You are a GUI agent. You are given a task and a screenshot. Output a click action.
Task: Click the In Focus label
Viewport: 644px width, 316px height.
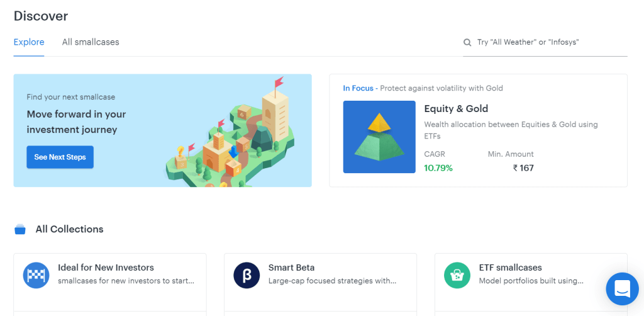coord(358,88)
